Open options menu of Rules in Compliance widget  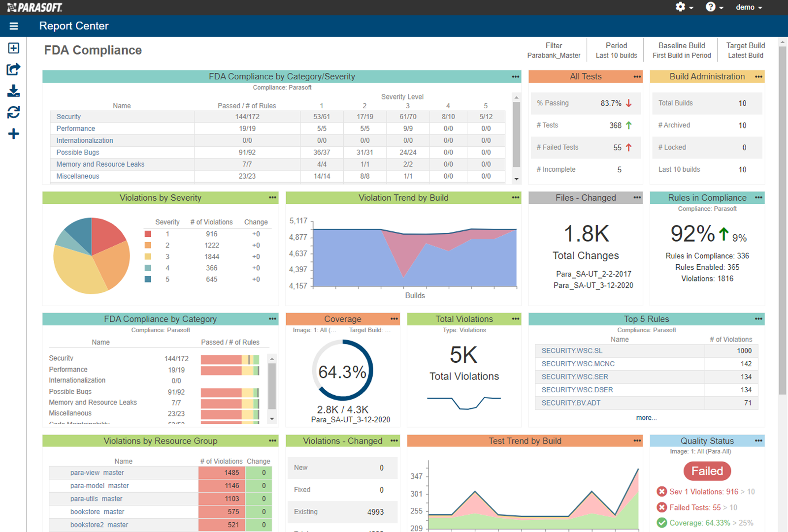pyautogui.click(x=758, y=197)
